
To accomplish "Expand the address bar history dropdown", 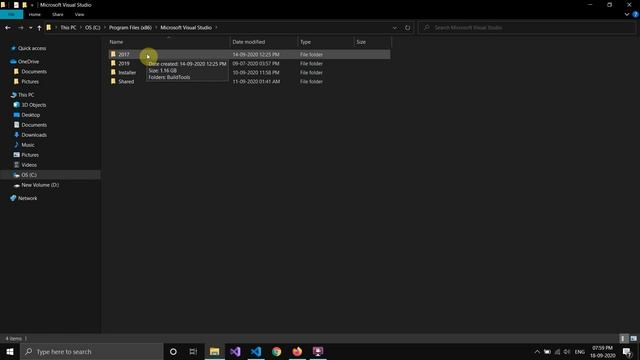I will (x=395, y=28).
